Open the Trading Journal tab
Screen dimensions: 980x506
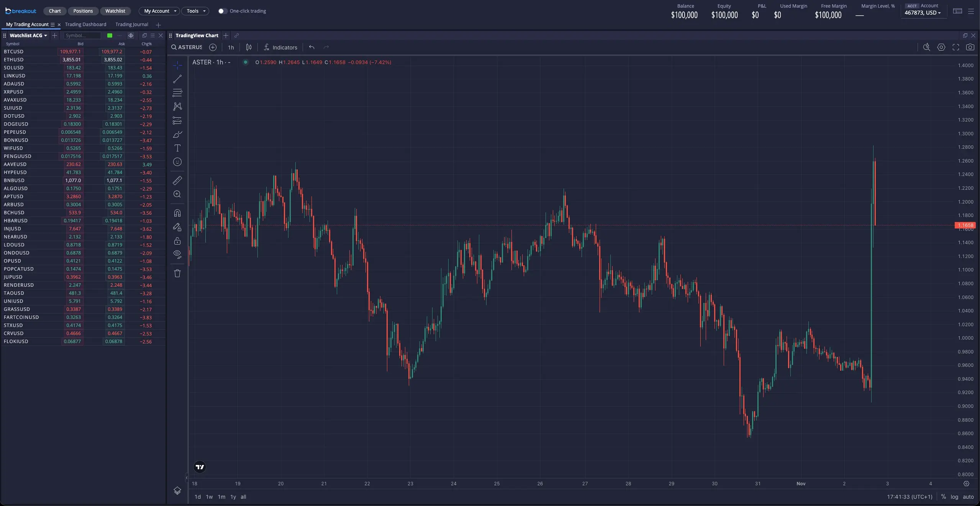131,25
